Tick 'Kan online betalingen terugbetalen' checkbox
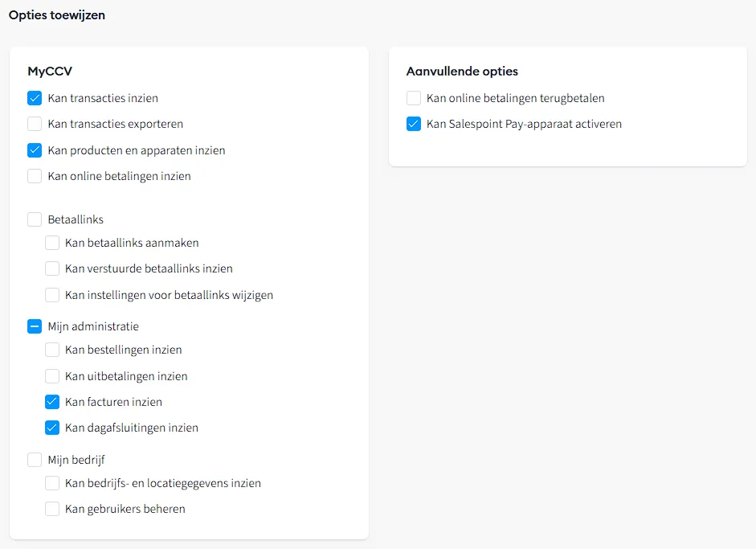Viewport: 756px width, 549px height. [x=414, y=98]
